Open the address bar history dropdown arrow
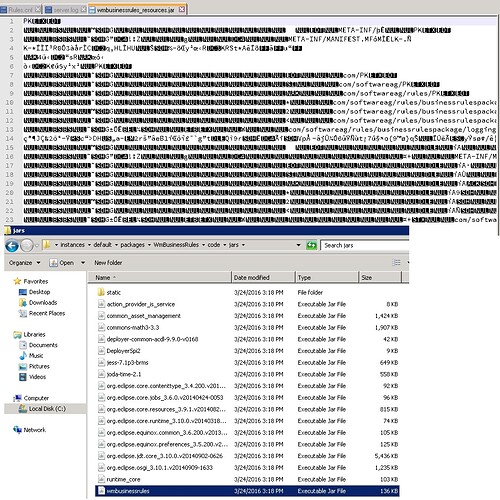This screenshot has height=500, width=500. (x=298, y=245)
